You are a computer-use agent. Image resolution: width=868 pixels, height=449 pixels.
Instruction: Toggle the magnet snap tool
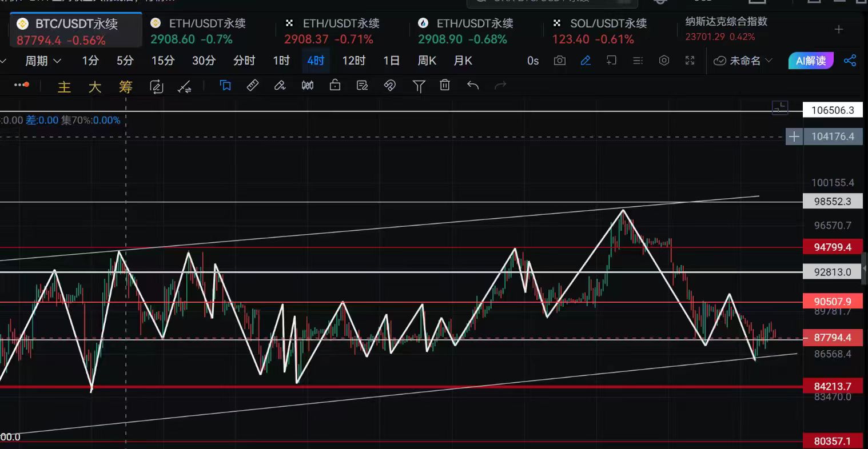pyautogui.click(x=389, y=86)
